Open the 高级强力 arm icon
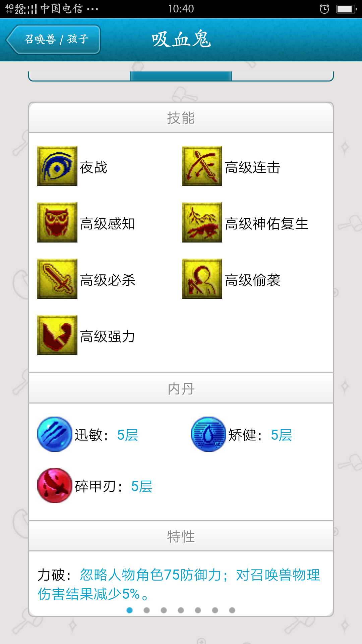The height and width of the screenshot is (644, 362). [57, 335]
